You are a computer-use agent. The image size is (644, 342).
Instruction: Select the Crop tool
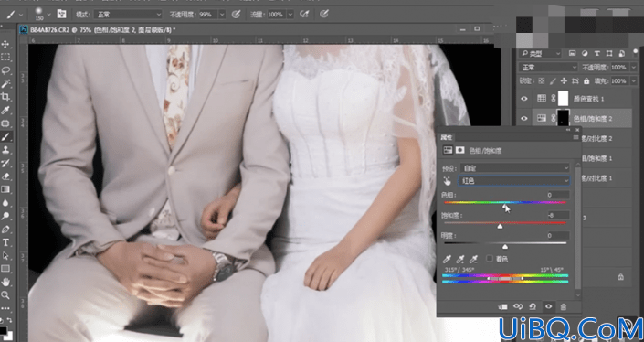pos(5,97)
